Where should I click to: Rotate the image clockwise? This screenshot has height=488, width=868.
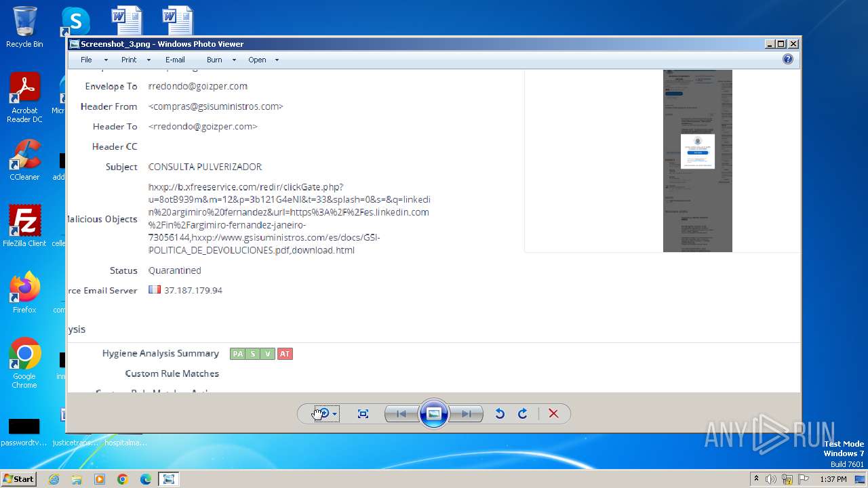pyautogui.click(x=523, y=413)
